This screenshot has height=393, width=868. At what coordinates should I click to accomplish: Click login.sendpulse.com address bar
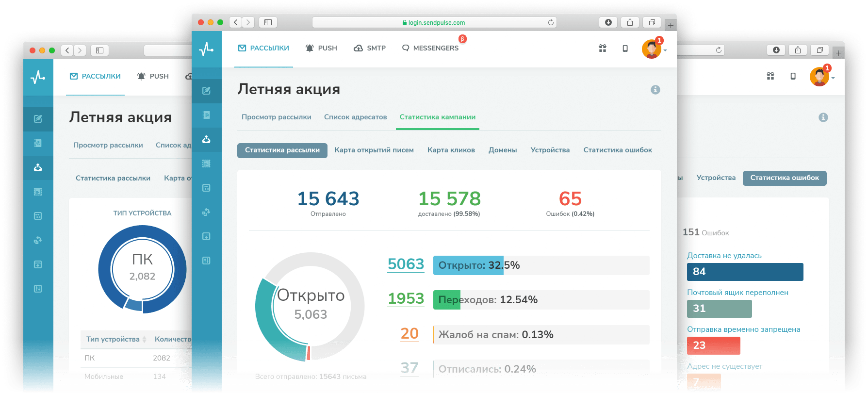point(434,22)
